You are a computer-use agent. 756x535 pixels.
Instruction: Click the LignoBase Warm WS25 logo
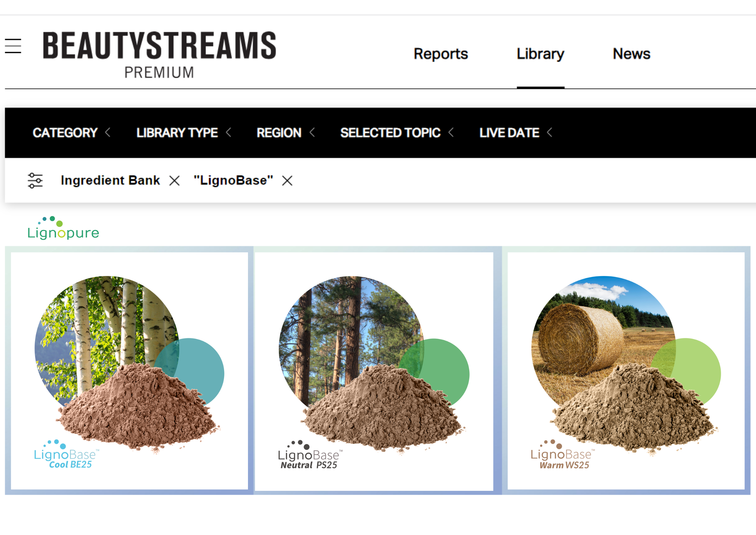coord(562,456)
